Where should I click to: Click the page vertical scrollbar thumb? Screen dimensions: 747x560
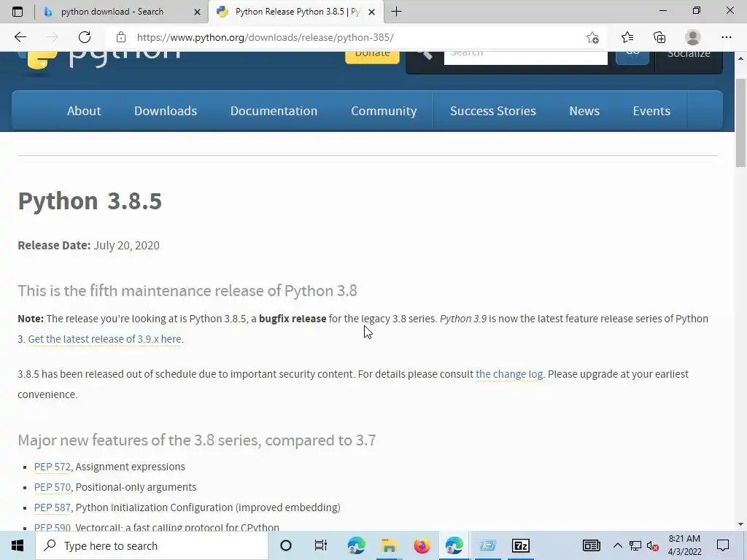[x=740, y=122]
